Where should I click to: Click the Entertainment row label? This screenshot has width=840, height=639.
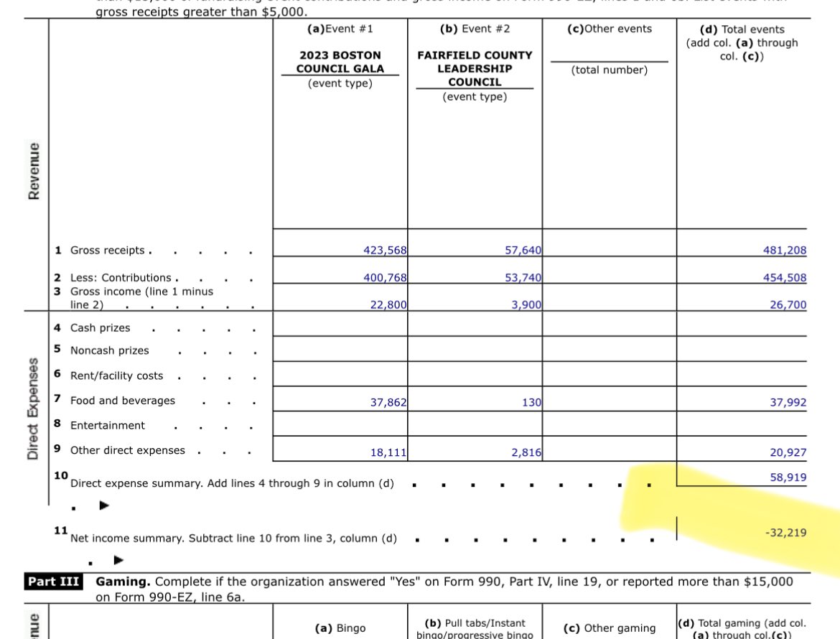tap(107, 425)
